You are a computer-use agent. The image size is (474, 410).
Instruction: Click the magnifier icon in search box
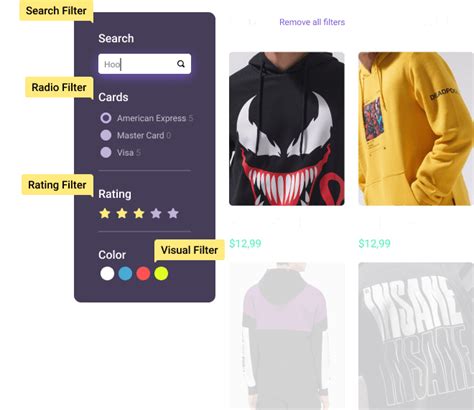coord(181,64)
